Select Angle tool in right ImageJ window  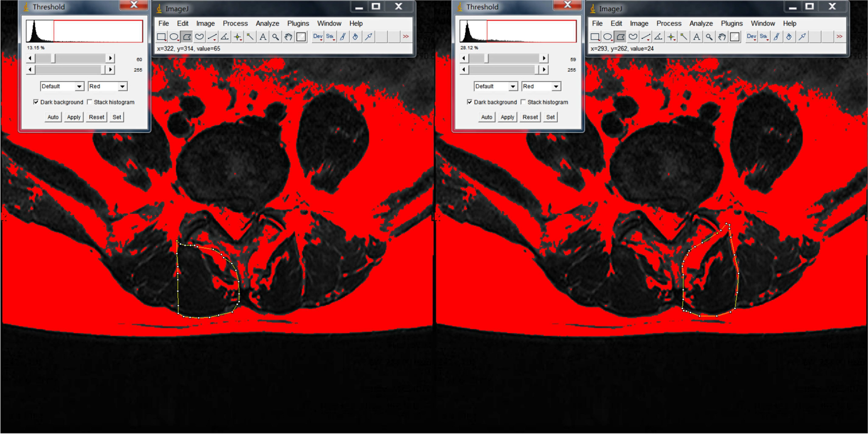(659, 37)
